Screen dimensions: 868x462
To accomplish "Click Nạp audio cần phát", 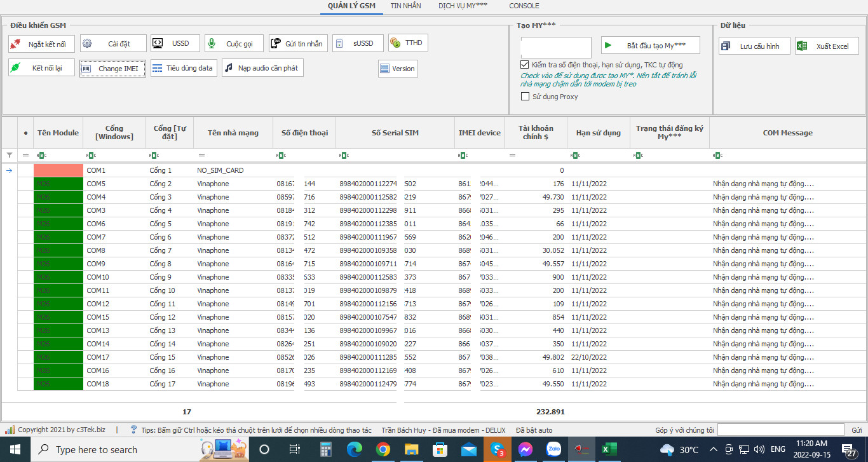I will coord(262,67).
